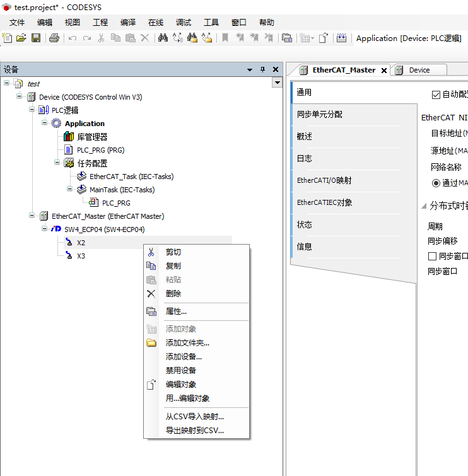
Task: Collapse the SW4_ECP04 node
Action: 45,229
